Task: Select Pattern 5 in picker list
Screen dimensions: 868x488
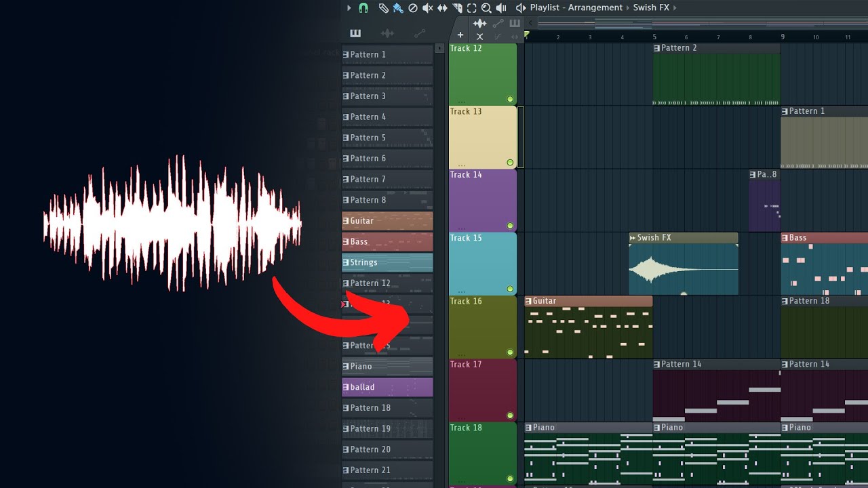Action: coord(387,138)
